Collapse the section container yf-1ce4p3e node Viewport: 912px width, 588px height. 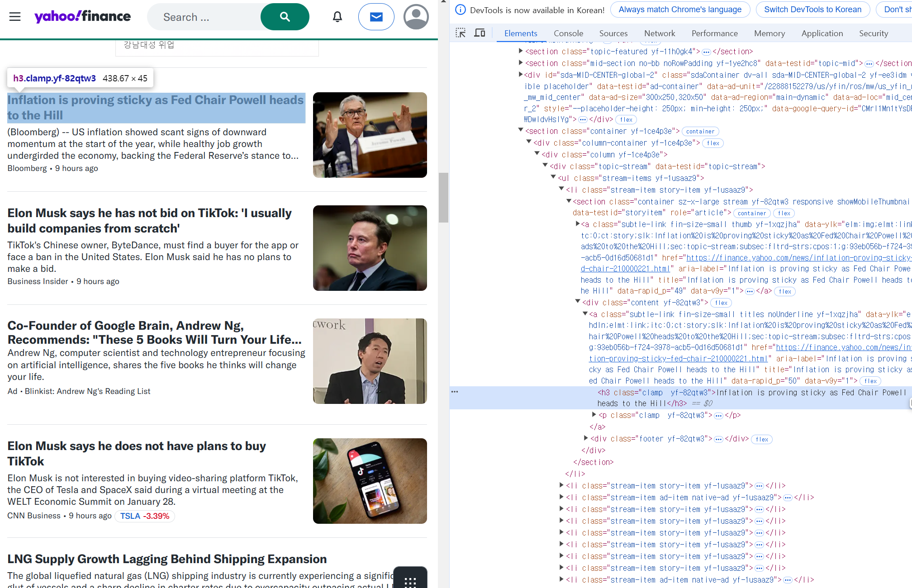click(521, 130)
